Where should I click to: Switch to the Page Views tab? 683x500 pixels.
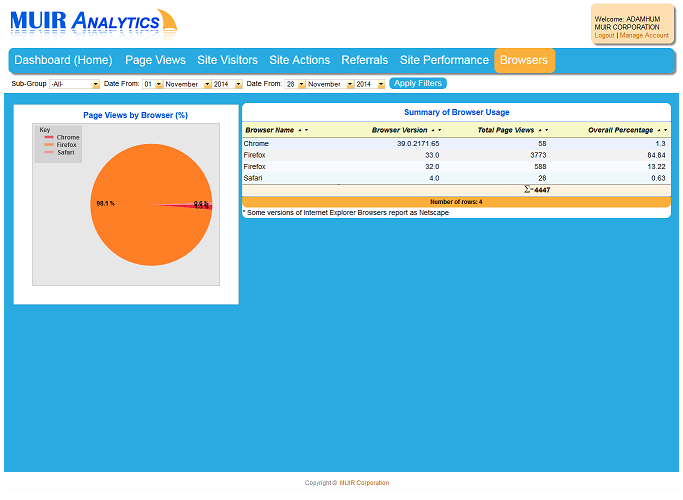pos(155,60)
